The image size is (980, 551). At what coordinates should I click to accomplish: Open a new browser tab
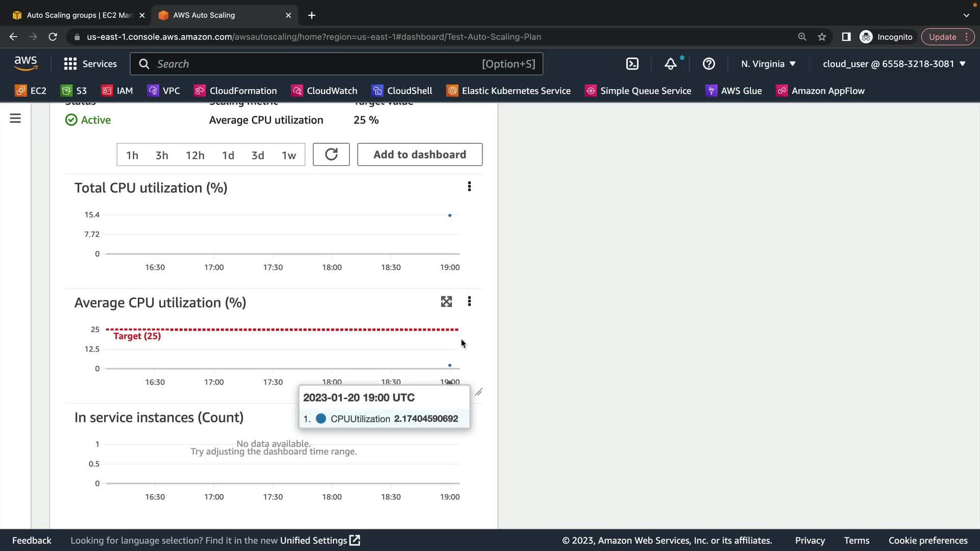(311, 15)
